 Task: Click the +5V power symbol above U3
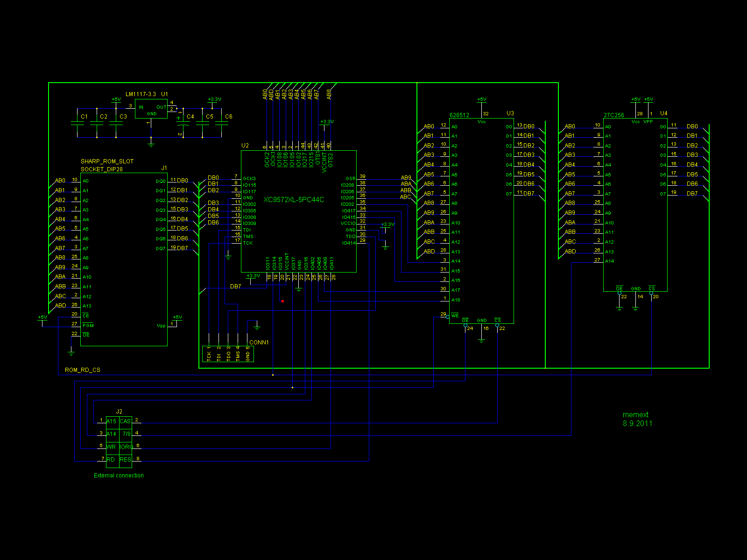tap(482, 99)
